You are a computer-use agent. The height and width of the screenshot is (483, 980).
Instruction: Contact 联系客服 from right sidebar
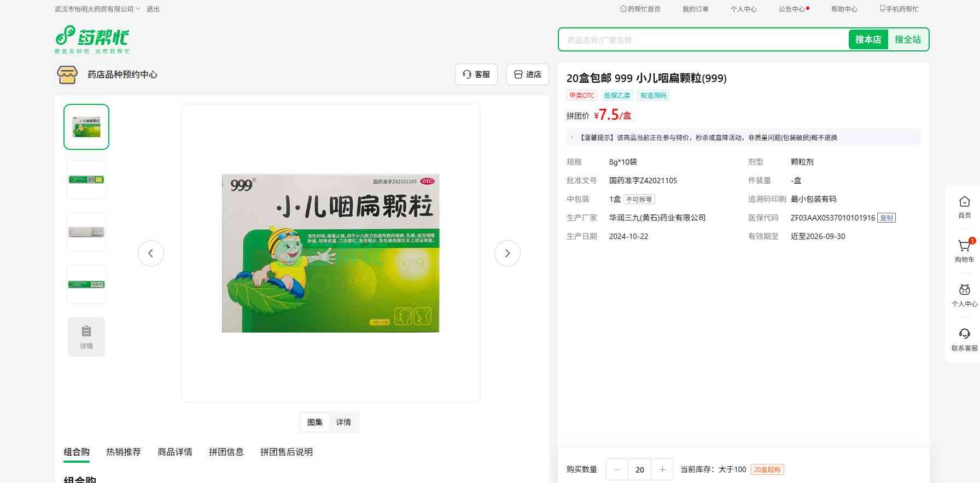point(964,335)
